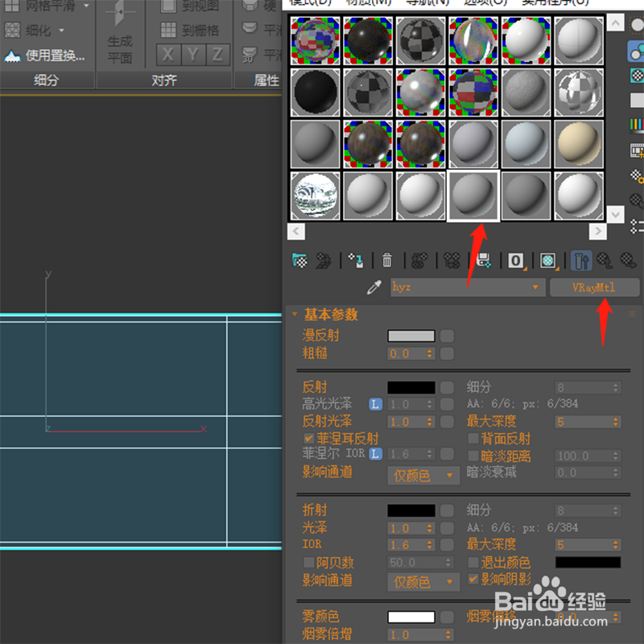Click the VRayMtl material type button
The height and width of the screenshot is (644, 644).
(594, 287)
